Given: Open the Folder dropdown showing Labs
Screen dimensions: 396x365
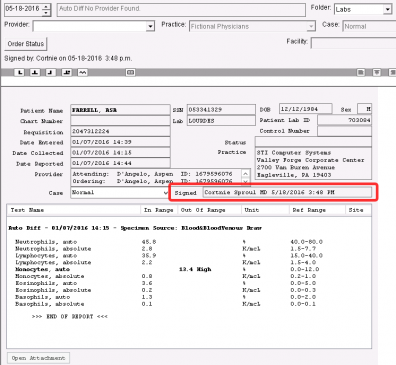Looking at the screenshot, I should [x=387, y=9].
